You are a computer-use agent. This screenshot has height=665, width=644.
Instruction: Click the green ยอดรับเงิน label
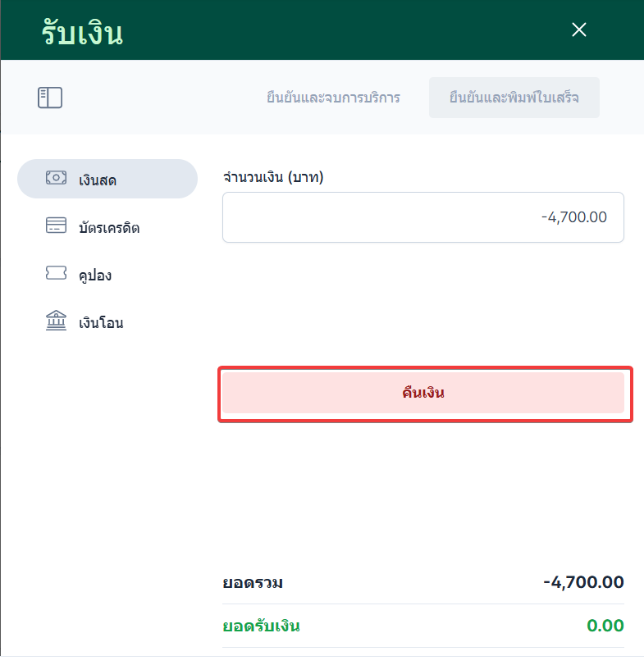pos(262,626)
